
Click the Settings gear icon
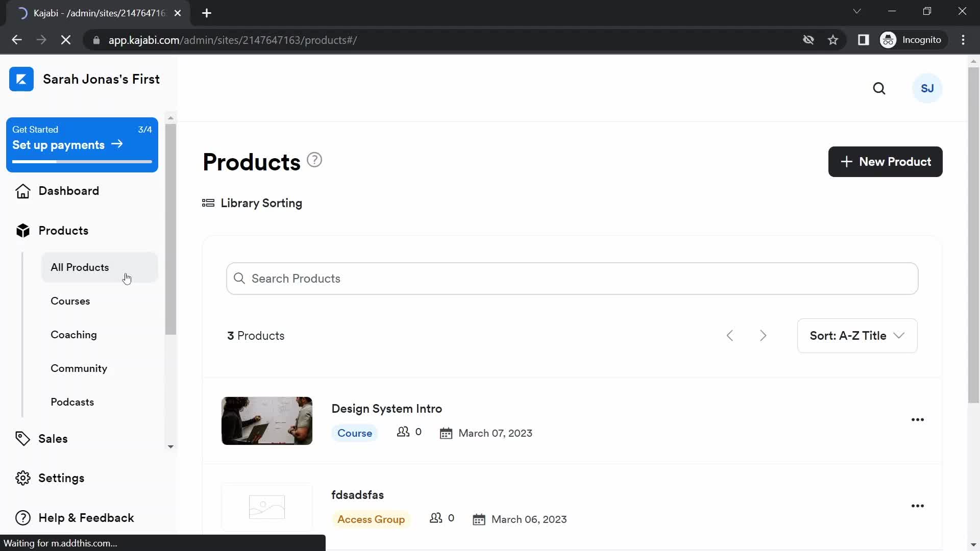[x=23, y=478]
